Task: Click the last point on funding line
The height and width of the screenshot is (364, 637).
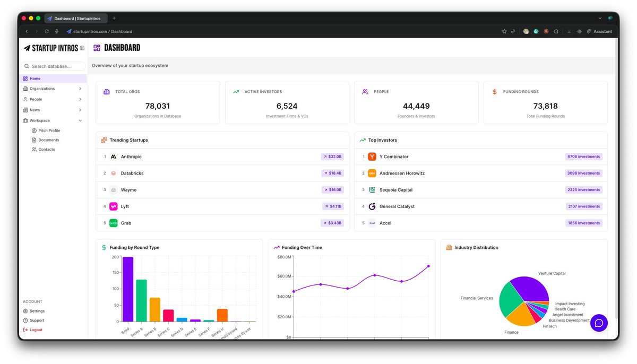Action: 428,266
